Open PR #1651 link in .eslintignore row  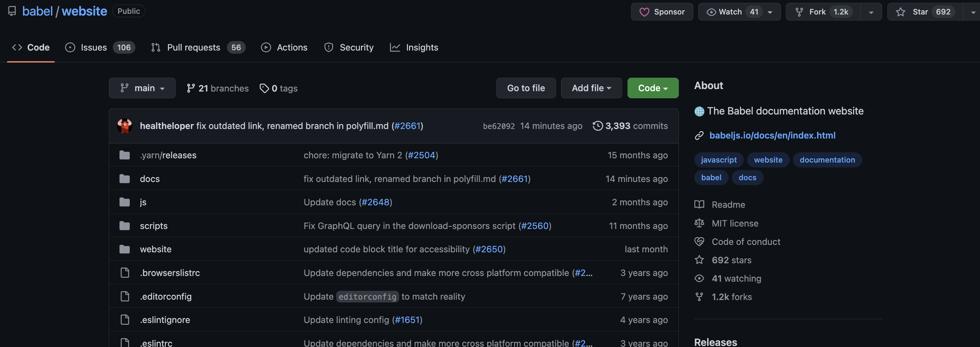pyautogui.click(x=407, y=320)
